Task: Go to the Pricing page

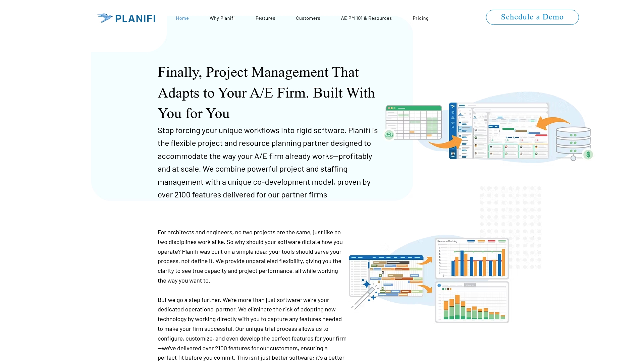Action: point(421,18)
